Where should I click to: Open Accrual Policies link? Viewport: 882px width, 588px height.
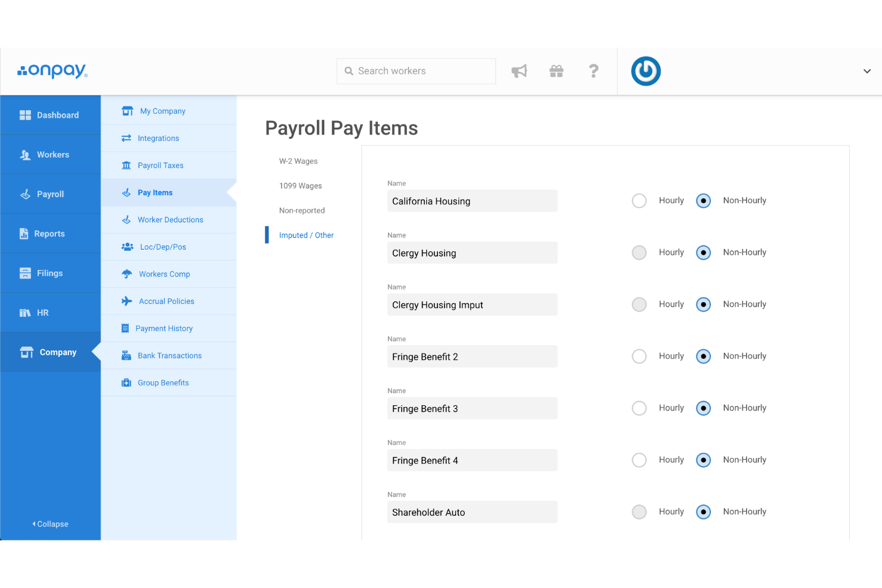(x=167, y=301)
